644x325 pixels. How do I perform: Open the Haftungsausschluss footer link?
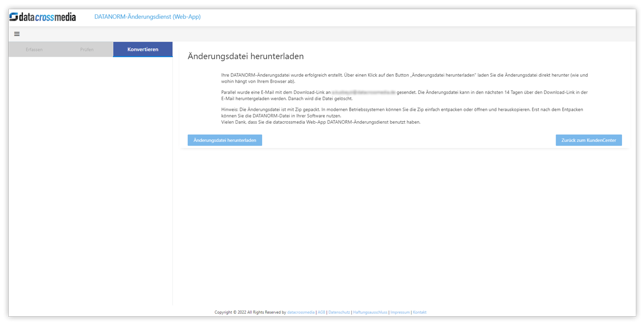coord(370,312)
